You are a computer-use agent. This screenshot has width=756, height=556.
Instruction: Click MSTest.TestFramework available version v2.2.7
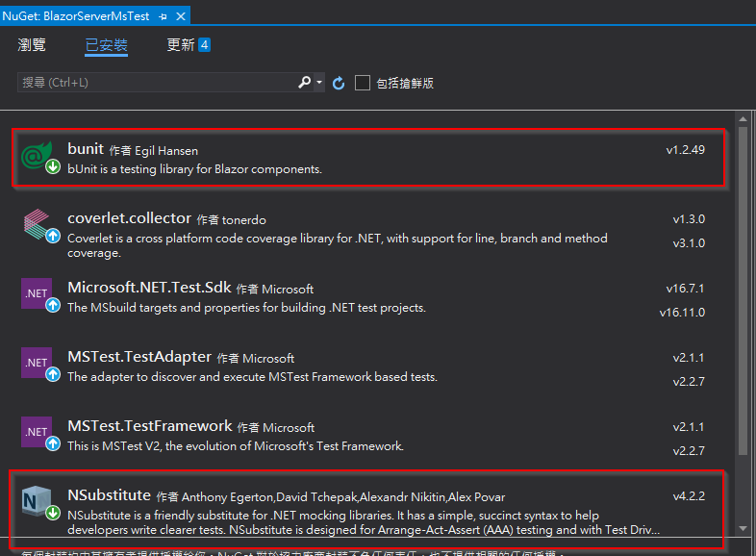tap(689, 451)
